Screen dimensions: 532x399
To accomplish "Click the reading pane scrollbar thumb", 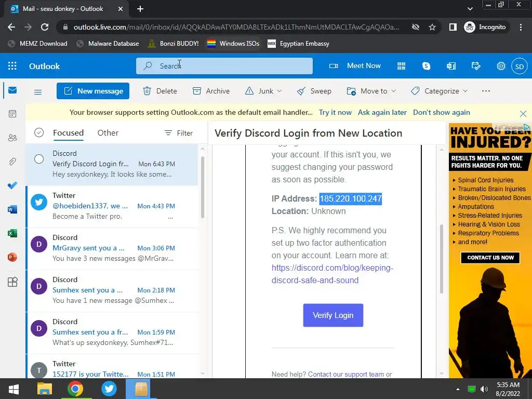I will point(442,259).
